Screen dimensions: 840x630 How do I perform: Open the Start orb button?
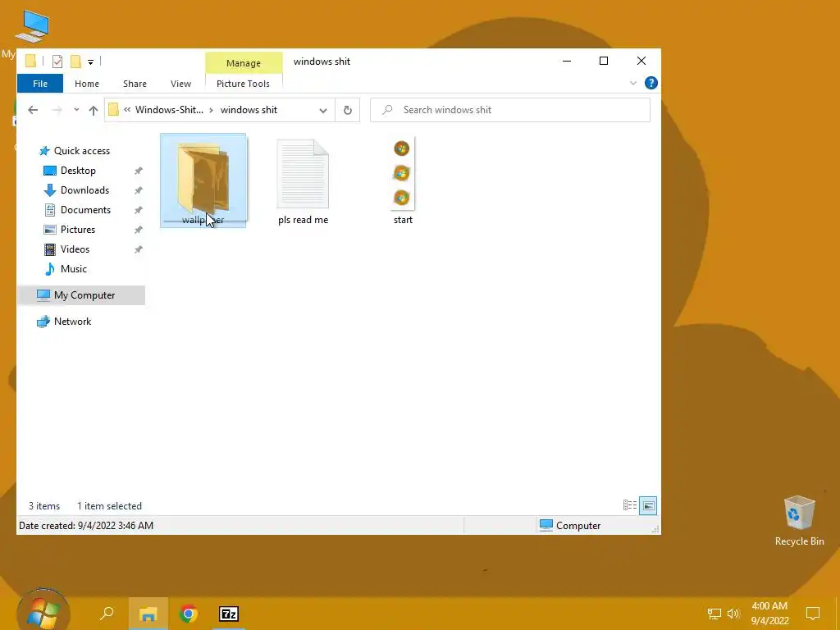43,611
